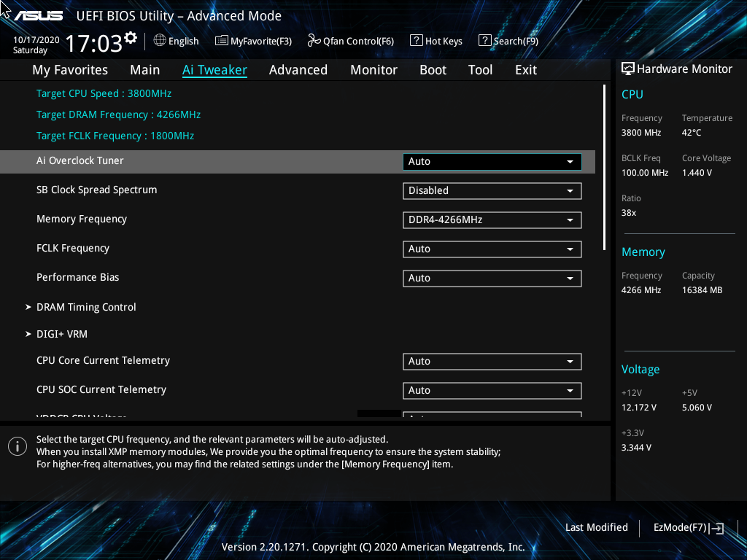Image resolution: width=747 pixels, height=560 pixels.
Task: Open CPU SOC Current Telemetry dropdown
Action: [492, 391]
